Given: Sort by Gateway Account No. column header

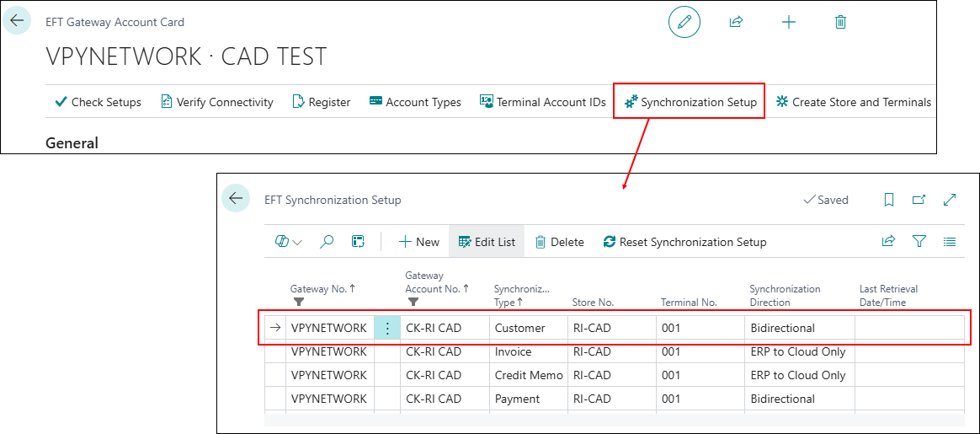Looking at the screenshot, I should point(437,282).
